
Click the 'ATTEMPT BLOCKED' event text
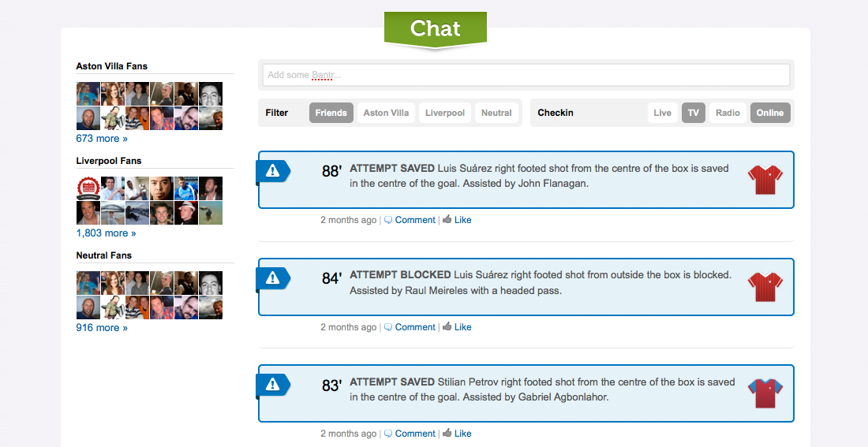coord(400,274)
